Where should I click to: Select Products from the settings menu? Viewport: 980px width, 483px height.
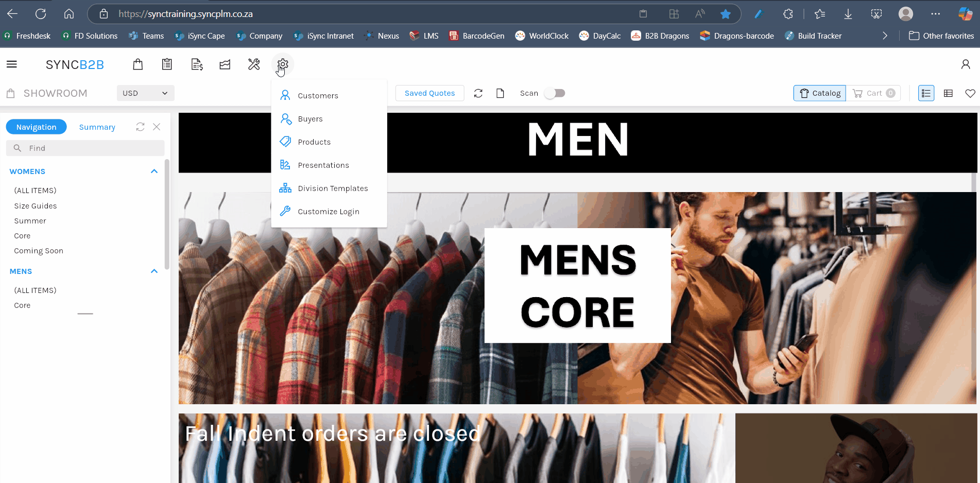[x=329, y=142]
